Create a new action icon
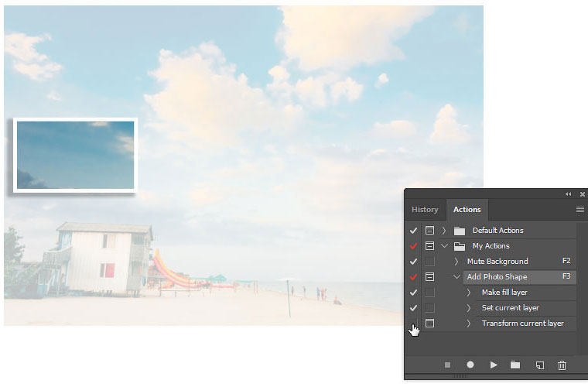 pyautogui.click(x=539, y=365)
